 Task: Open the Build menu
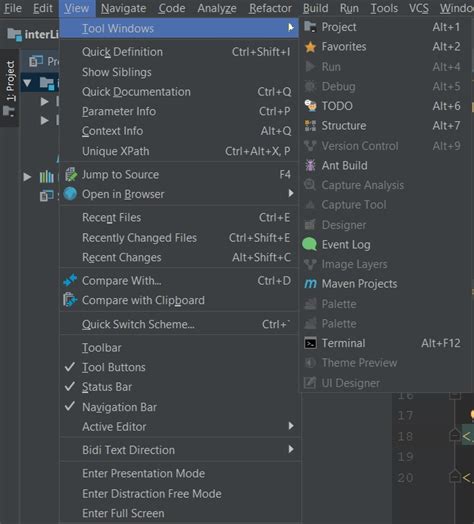coord(315,8)
